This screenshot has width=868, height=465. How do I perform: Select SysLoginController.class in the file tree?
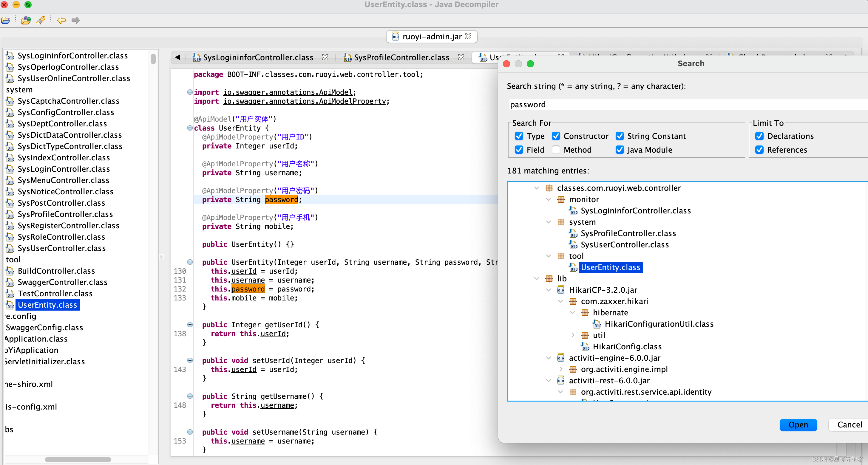(64, 169)
